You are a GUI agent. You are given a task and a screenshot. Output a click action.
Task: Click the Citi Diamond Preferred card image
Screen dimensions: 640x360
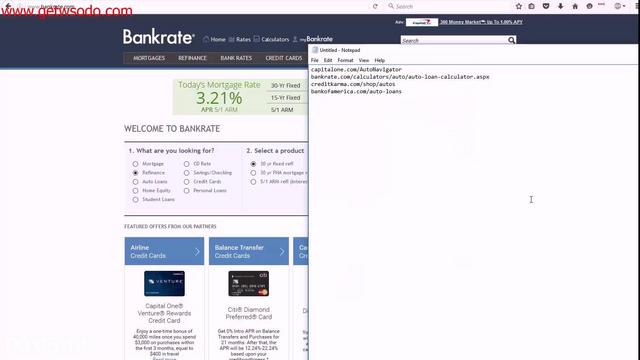click(249, 283)
